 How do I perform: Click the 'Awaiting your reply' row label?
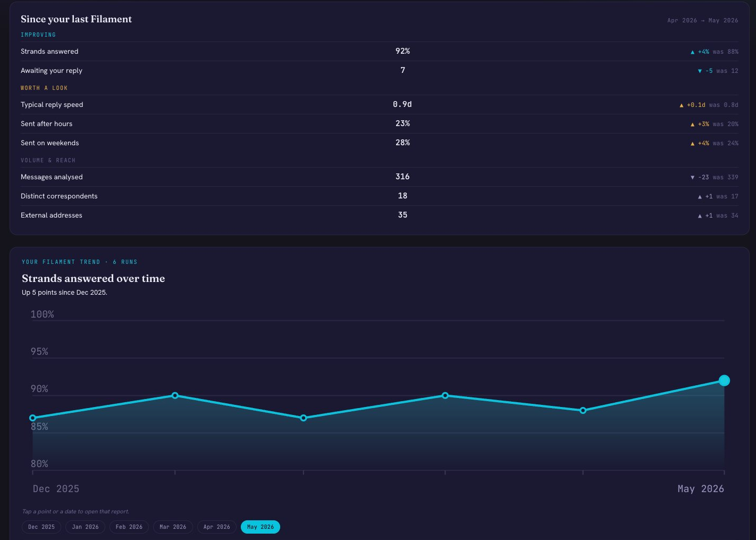[52, 71]
